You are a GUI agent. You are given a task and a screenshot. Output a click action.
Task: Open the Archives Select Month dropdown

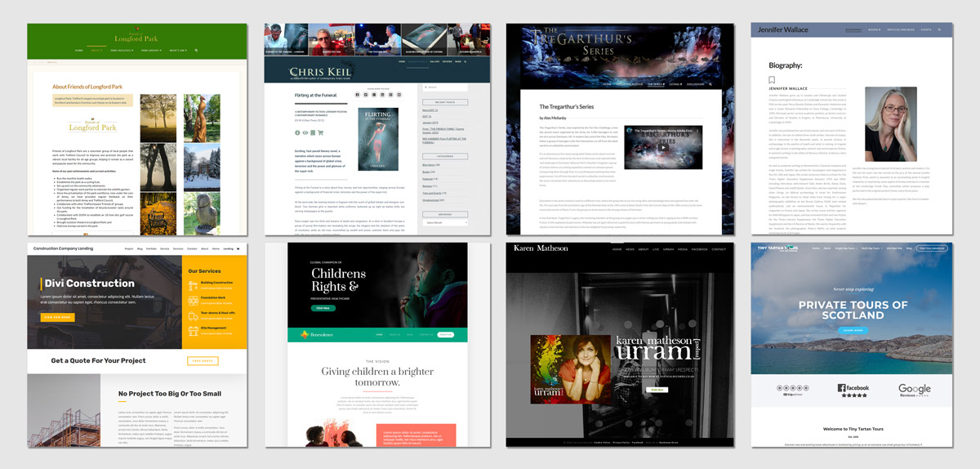coord(442,221)
